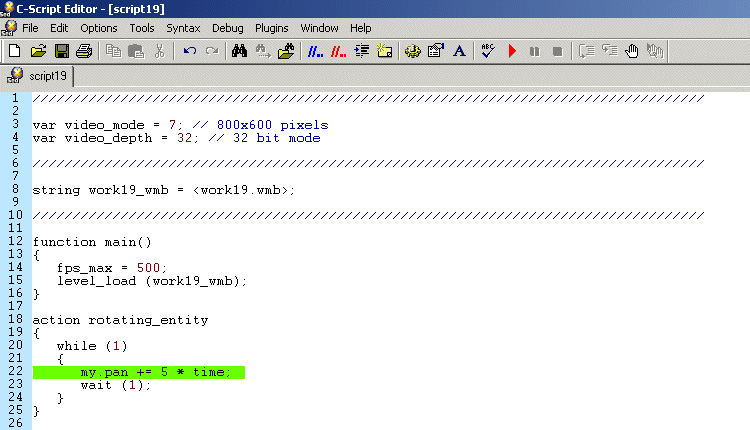750x430 pixels.
Task: Open the File menu
Action: (x=30, y=28)
